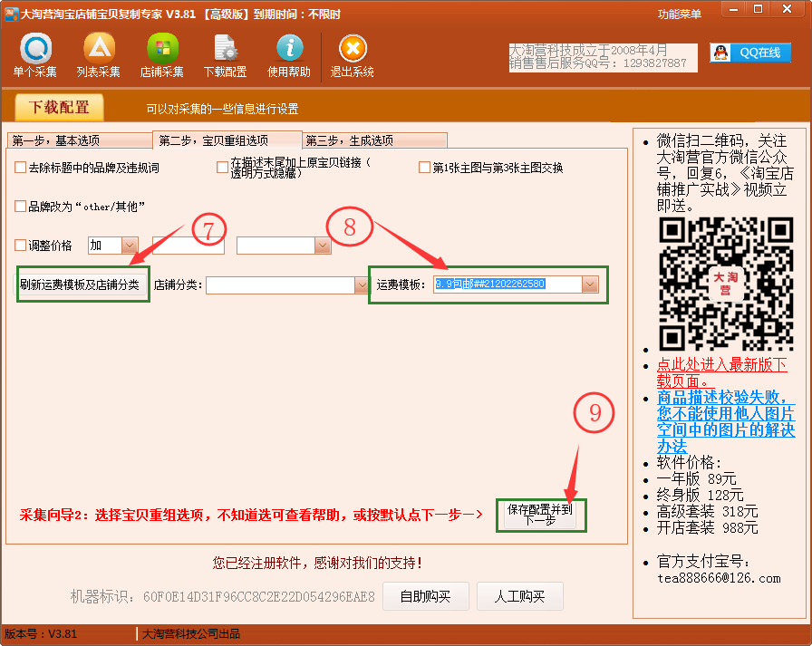Expand the price unit dropdown arrow
Image resolution: width=812 pixels, height=646 pixels.
323,245
